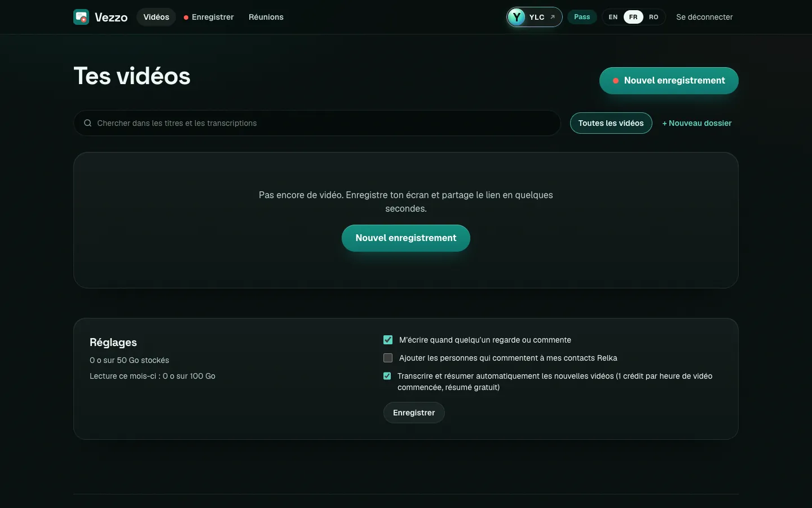Click the magnifier icon in the search bar

pyautogui.click(x=88, y=123)
